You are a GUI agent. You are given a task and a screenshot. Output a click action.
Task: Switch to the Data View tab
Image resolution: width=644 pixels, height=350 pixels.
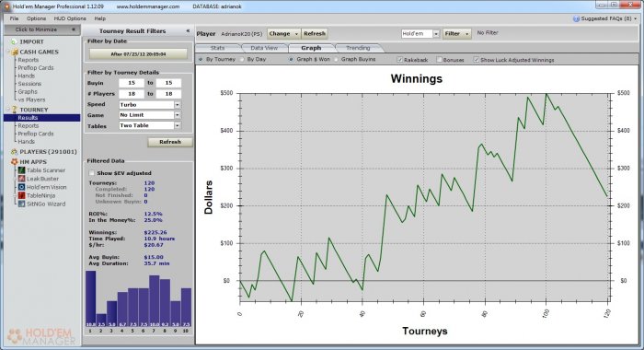(264, 48)
